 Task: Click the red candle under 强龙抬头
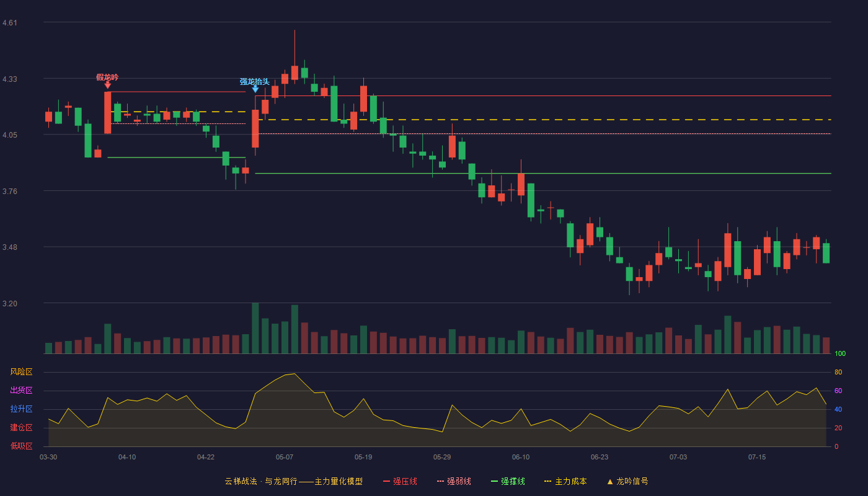(x=255, y=129)
